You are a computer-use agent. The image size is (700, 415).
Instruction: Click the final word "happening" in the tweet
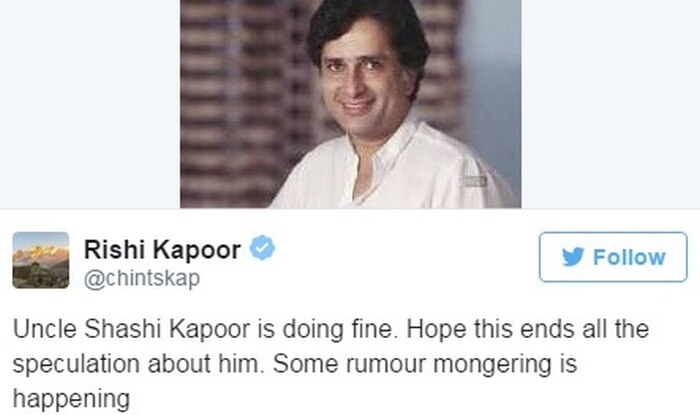click(x=71, y=398)
